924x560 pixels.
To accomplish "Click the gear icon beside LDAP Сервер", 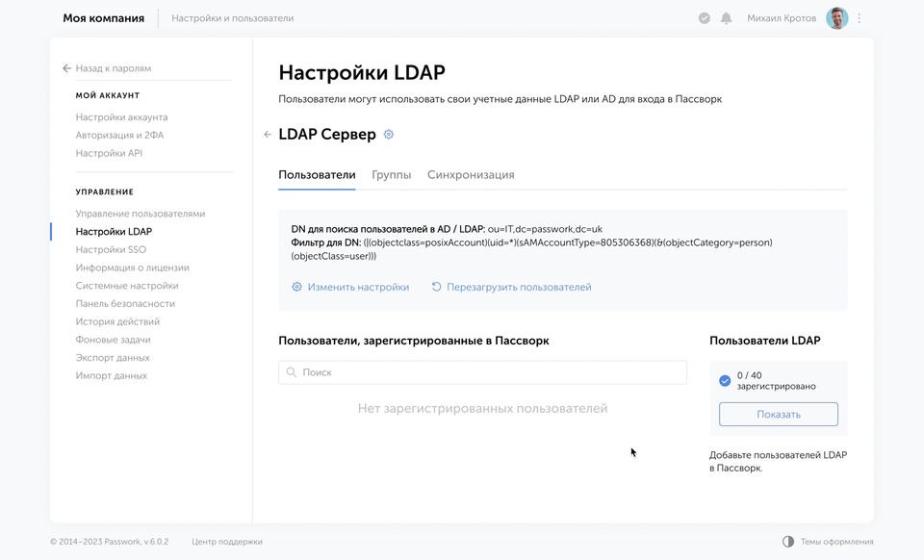I will (x=389, y=135).
